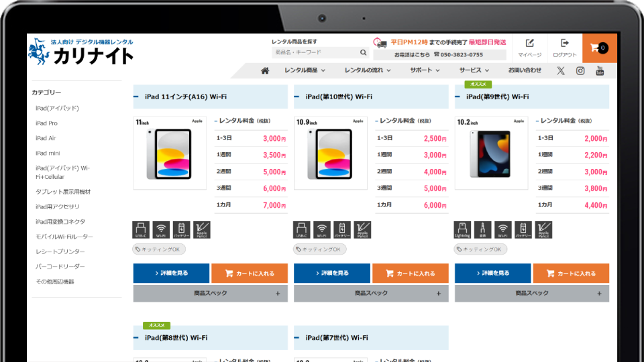
Task: Open the YouTube social icon
Action: [x=600, y=70]
